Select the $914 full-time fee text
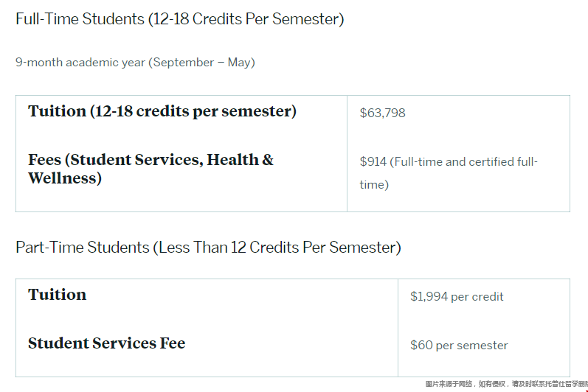The height and width of the screenshot is (392, 588). (x=449, y=173)
